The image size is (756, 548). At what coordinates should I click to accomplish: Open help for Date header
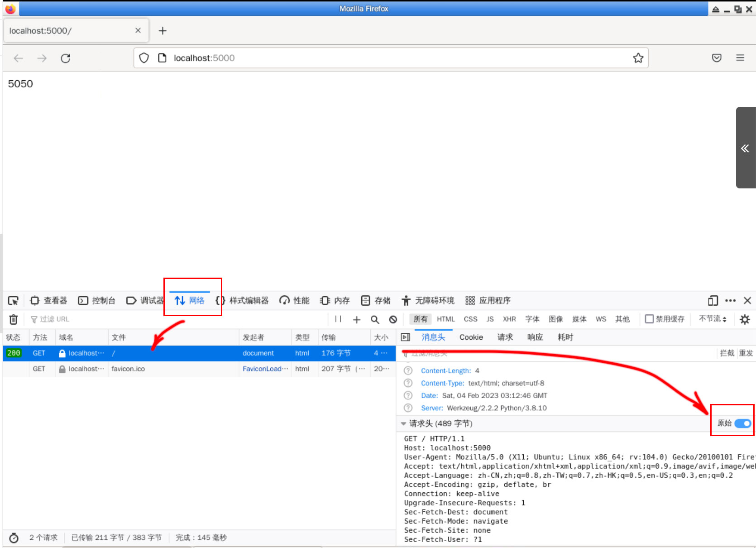408,395
